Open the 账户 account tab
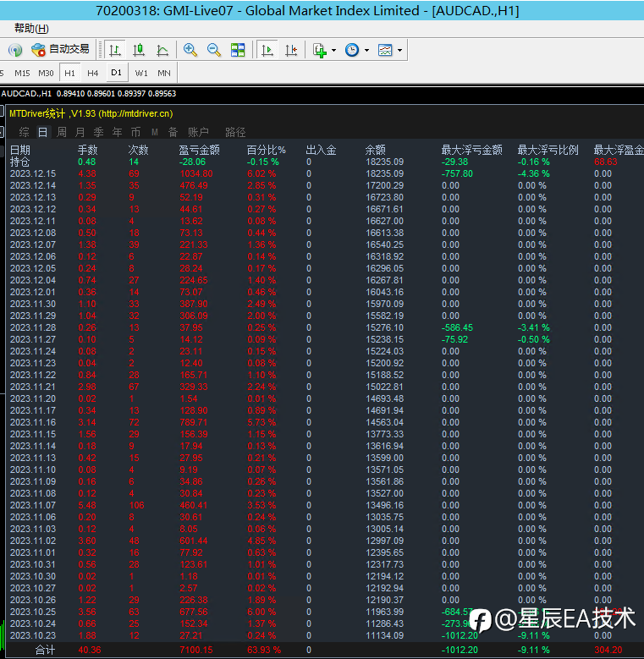Image resolution: width=644 pixels, height=659 pixels. pyautogui.click(x=198, y=132)
